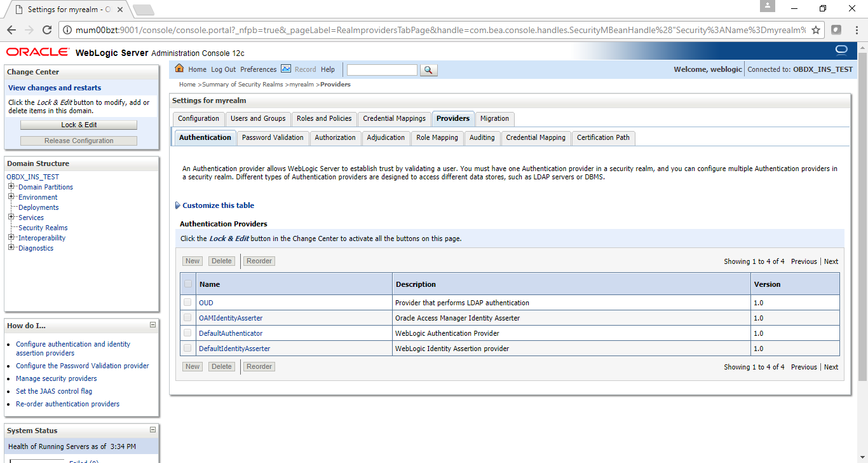
Task: Open the OUD provider link
Action: tap(206, 303)
